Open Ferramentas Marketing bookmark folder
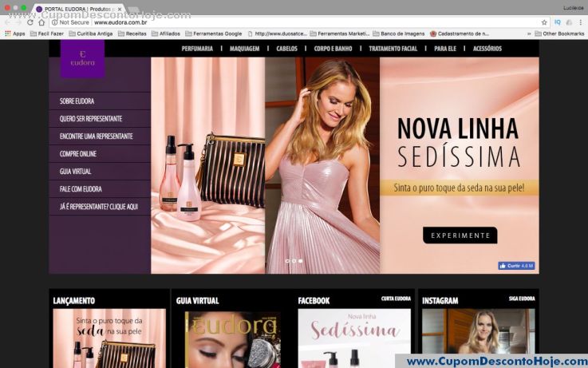Image resolution: width=588 pixels, height=368 pixels. tap(339, 34)
